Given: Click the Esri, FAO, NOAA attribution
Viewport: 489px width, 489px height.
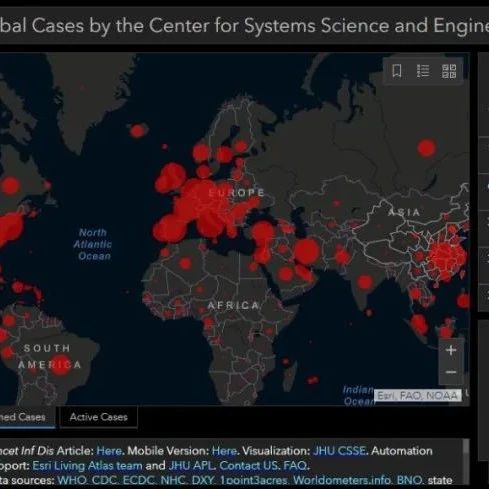Looking at the screenshot, I should click(417, 396).
